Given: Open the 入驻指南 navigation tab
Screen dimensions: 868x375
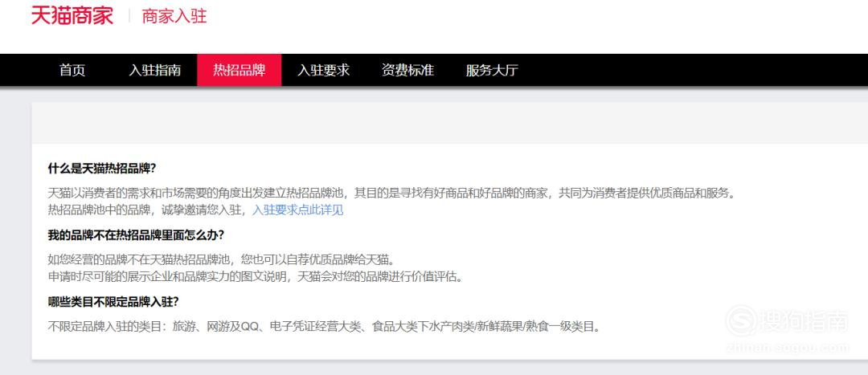Looking at the screenshot, I should (155, 70).
